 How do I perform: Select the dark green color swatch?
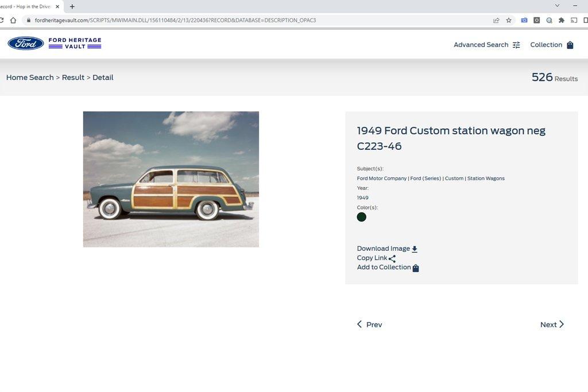(362, 217)
